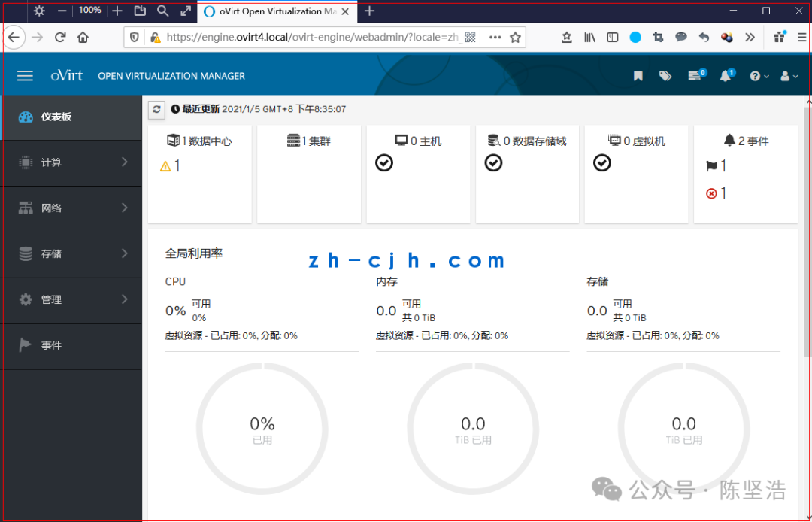Open the QR code icon in address bar
The width and height of the screenshot is (812, 522).
(x=470, y=38)
